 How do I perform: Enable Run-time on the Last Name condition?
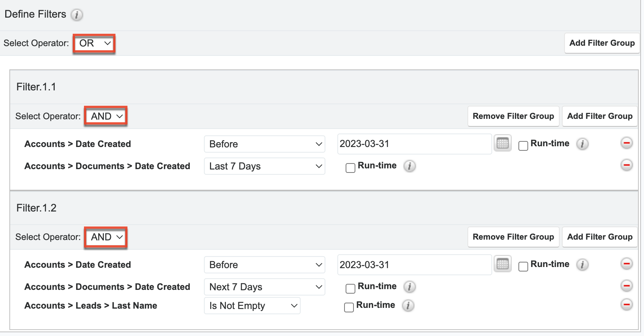click(349, 307)
